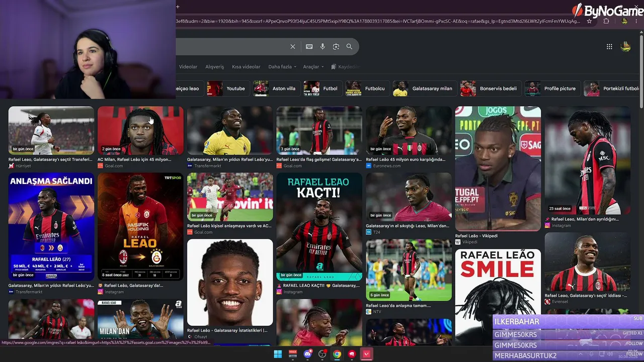This screenshot has width=644, height=362.
Task: Switch to the Alışveriş tab
Action: tap(215, 67)
